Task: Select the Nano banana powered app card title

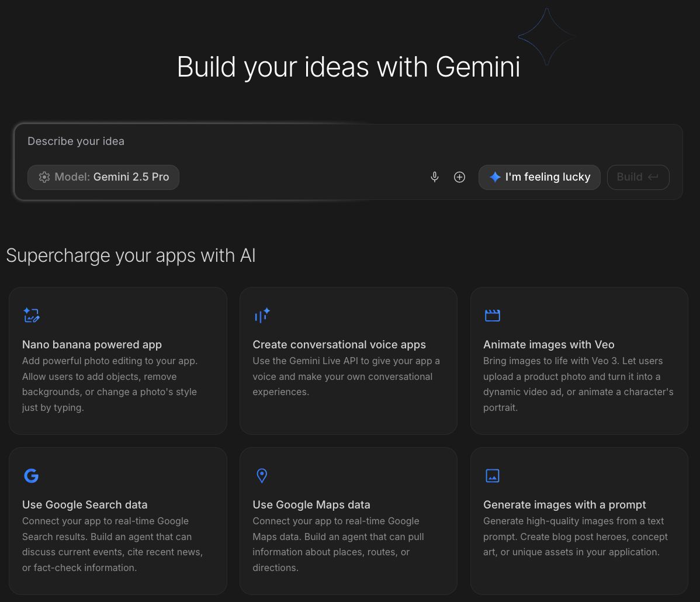Action: pos(92,345)
